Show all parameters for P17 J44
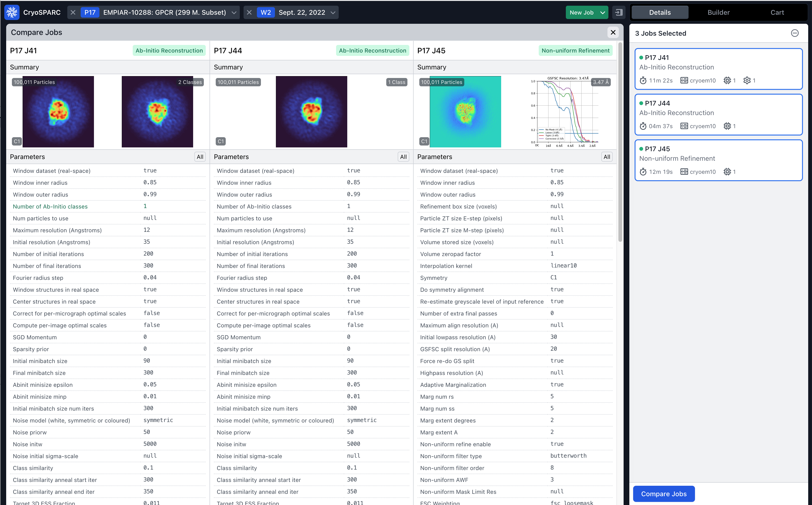 403,157
